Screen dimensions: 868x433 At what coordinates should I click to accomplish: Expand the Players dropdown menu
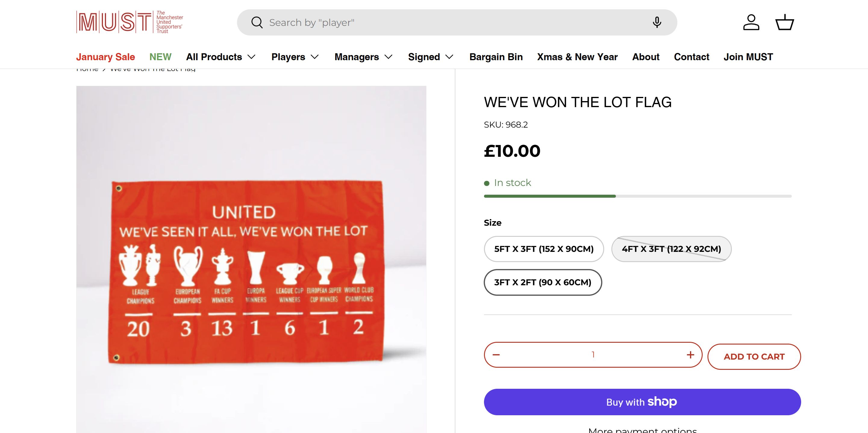(295, 57)
